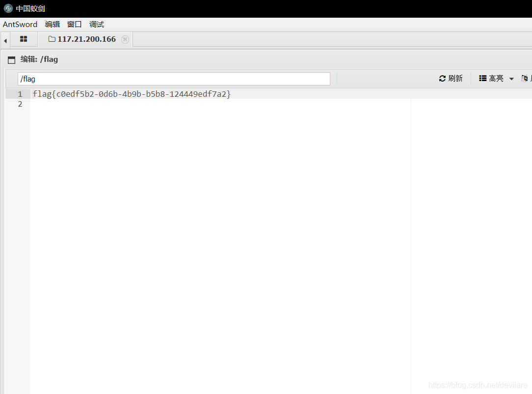Click line number 1 in the gutter
Viewport: 532px width, 394px height.
(x=20, y=94)
